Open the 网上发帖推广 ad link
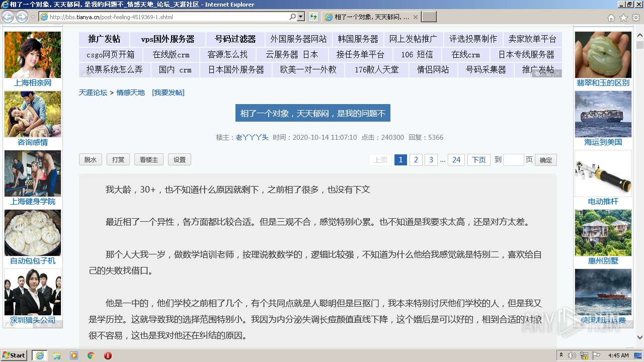Image resolution: width=644 pixels, height=362 pixels. click(413, 39)
